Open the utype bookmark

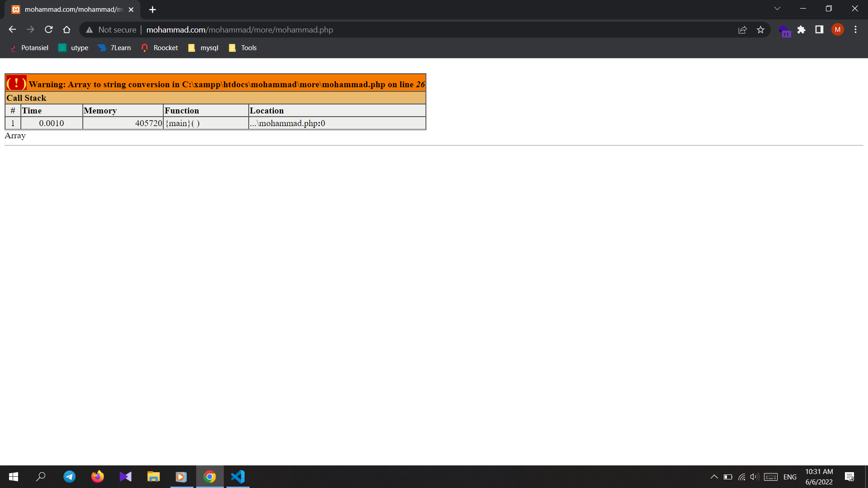coord(73,48)
